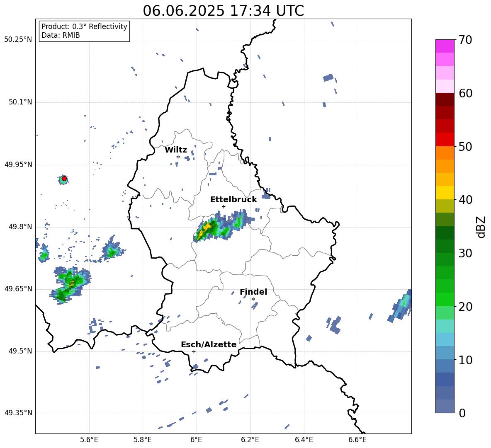The image size is (491, 448).
Task: Click the longitude label 5.6°E
Action: [89, 440]
